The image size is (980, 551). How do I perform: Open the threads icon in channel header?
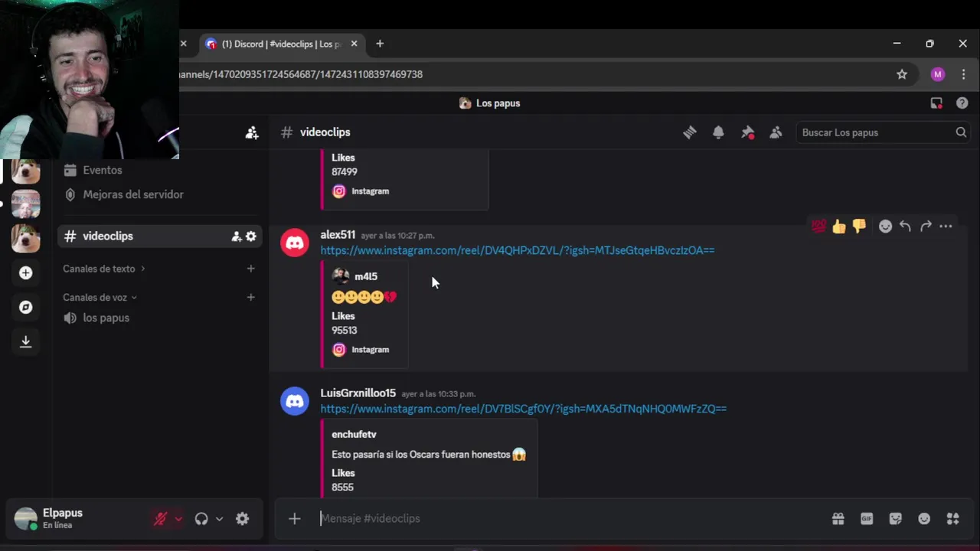click(x=690, y=132)
